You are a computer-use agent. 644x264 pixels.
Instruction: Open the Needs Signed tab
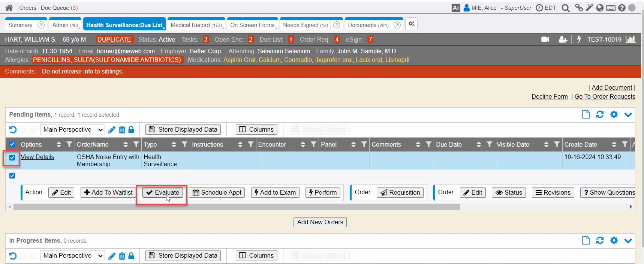pyautogui.click(x=305, y=25)
